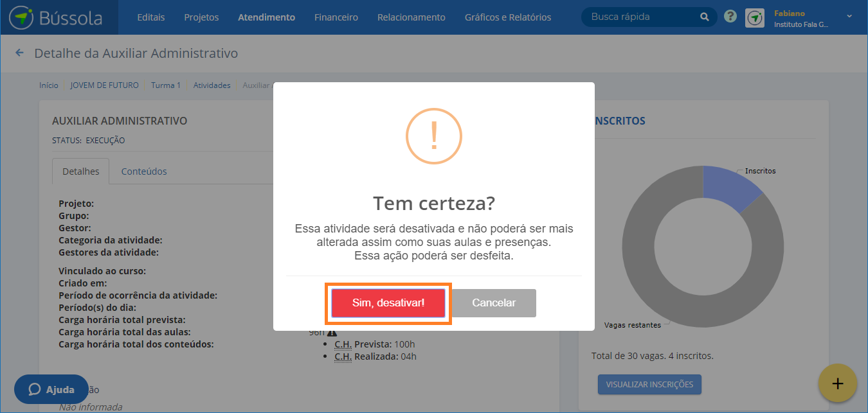Screen dimensions: 868x413
Task: Click the warning triangle next to 96h
Action: (332, 332)
